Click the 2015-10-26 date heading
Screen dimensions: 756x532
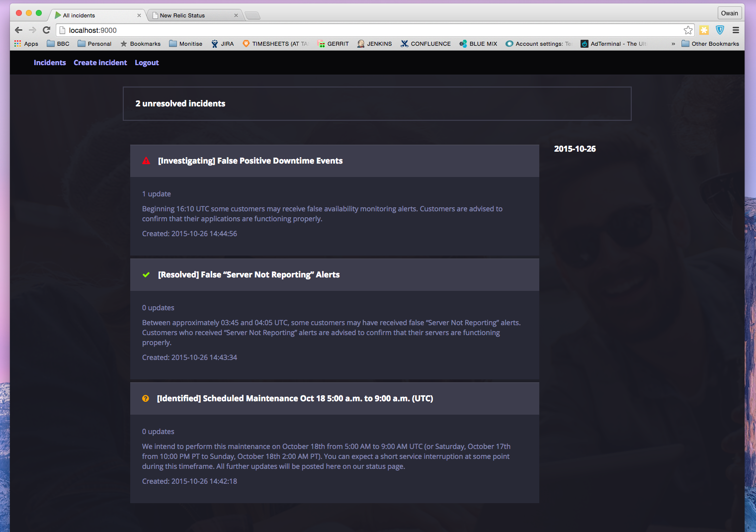(575, 149)
